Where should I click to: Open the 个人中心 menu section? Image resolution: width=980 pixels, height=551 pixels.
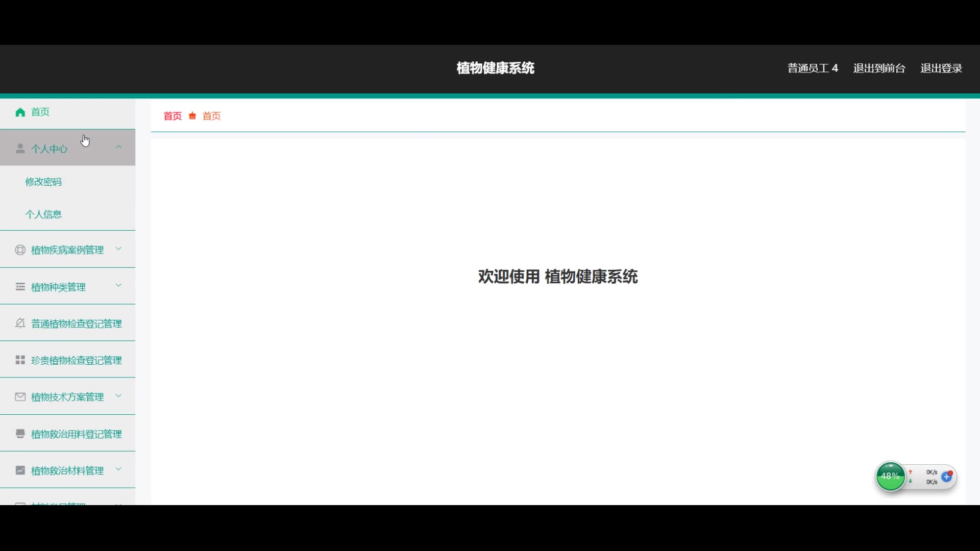[67, 148]
